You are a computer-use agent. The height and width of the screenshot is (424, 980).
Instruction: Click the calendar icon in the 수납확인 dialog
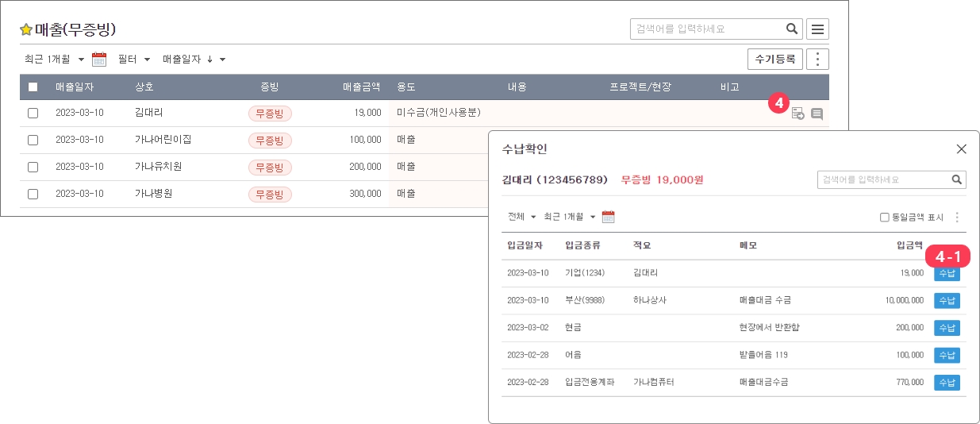tap(609, 217)
